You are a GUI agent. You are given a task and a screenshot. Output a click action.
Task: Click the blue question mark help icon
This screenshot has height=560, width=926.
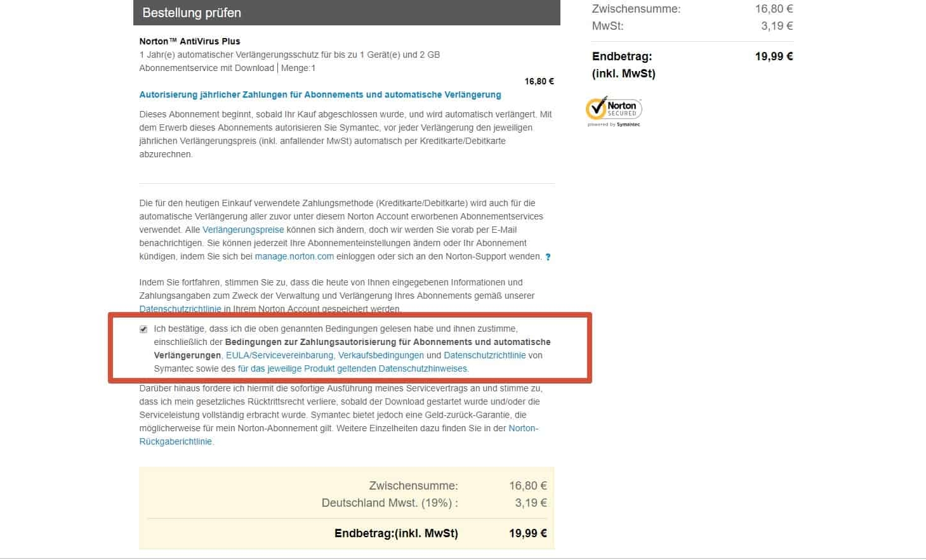[x=548, y=257]
